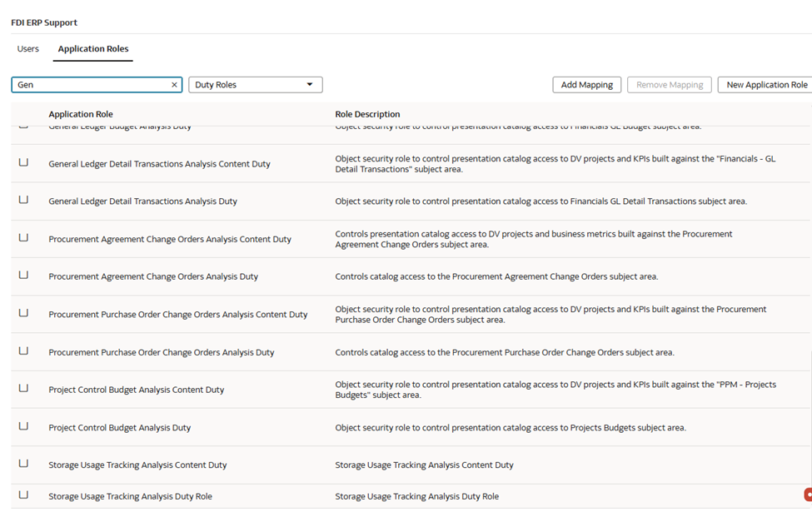This screenshot has height=517, width=812.
Task: Check General Ledger Detail Transactions Analysis Content Duty
Action: coord(23,163)
